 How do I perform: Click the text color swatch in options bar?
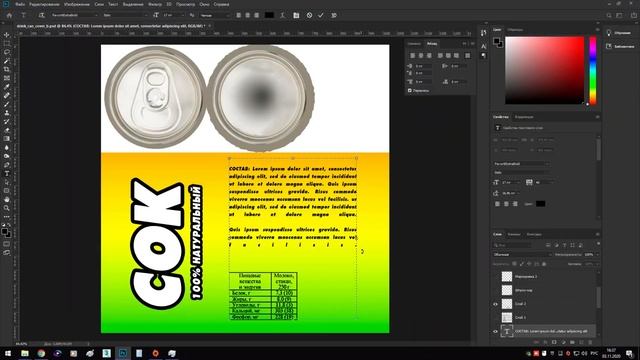[x=269, y=15]
